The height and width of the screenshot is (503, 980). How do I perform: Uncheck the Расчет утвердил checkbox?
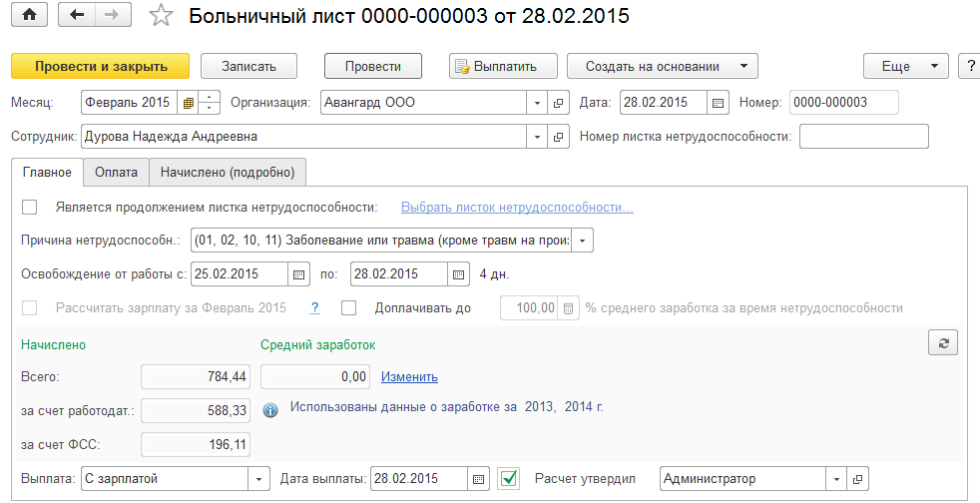(x=509, y=479)
